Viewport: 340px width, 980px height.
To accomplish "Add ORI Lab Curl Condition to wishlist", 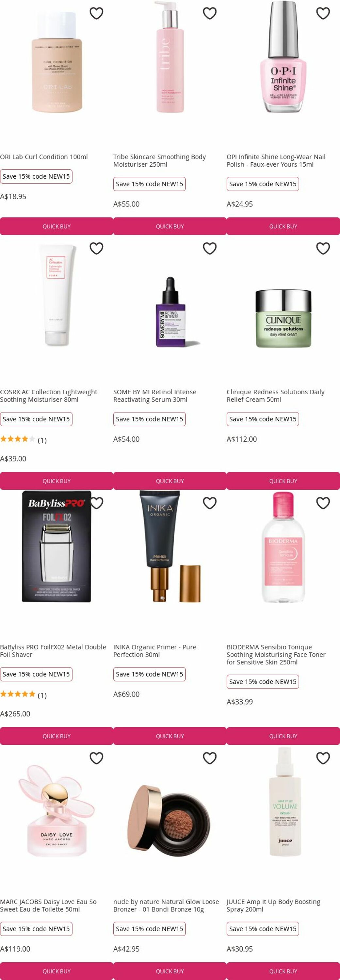I will [96, 13].
